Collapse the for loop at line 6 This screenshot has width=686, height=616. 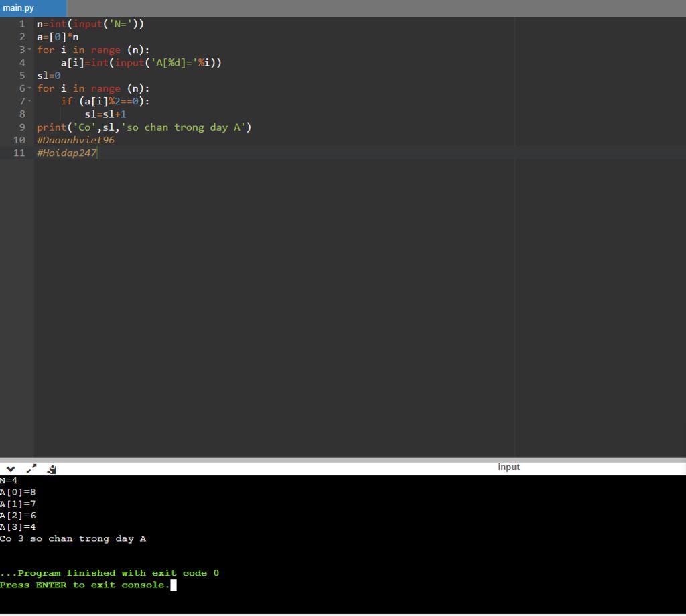pos(30,89)
